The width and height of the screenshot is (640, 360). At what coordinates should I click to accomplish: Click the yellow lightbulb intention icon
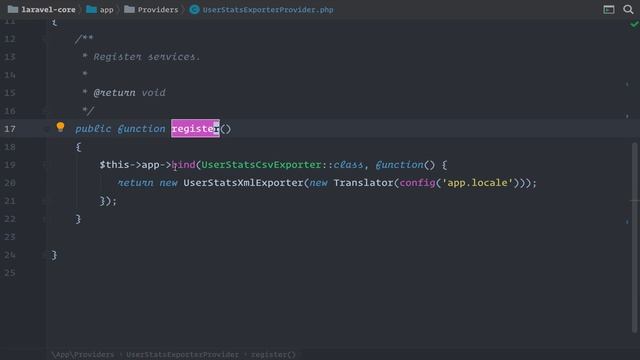60,127
